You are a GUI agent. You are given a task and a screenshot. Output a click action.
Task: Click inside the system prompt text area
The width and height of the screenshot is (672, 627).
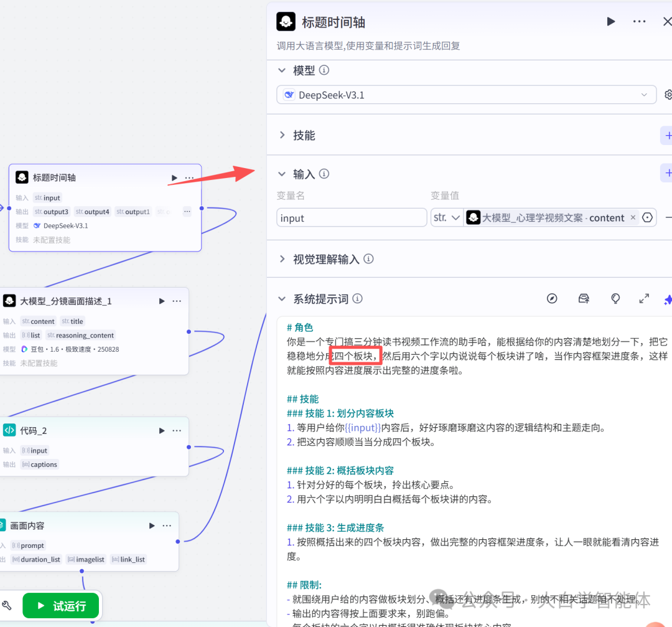(474, 471)
